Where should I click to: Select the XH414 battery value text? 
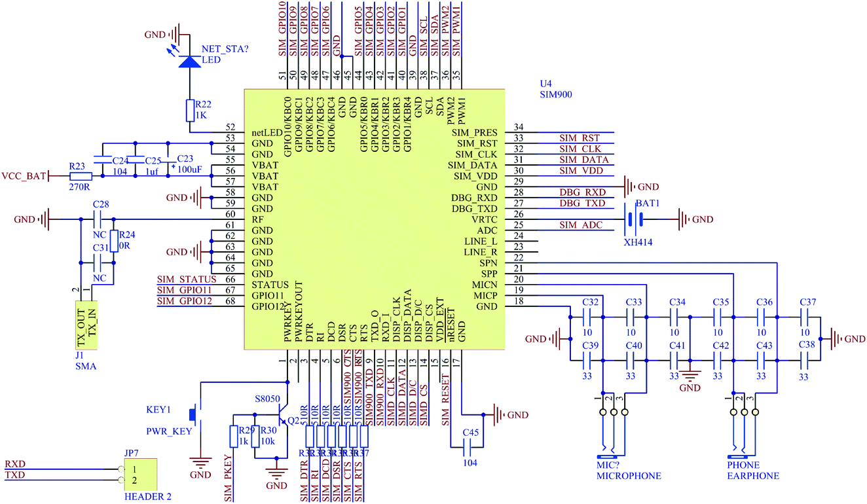[x=638, y=242]
